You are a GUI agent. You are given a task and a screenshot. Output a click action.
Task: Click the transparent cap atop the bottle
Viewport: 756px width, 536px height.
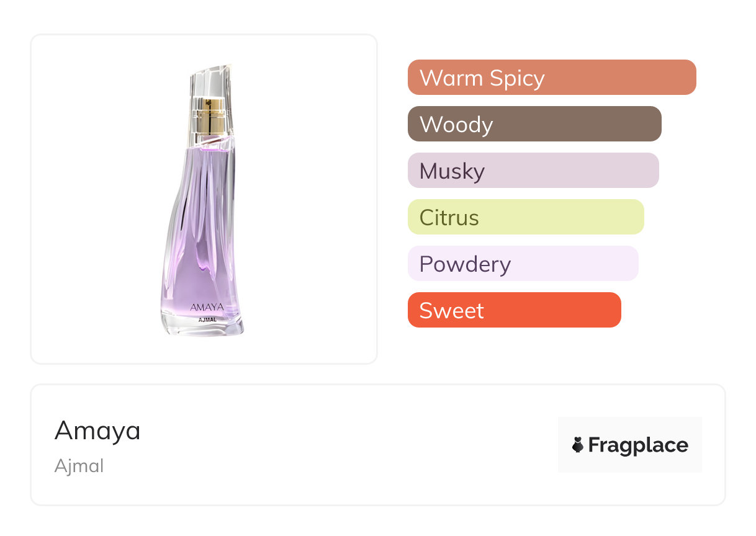212,79
